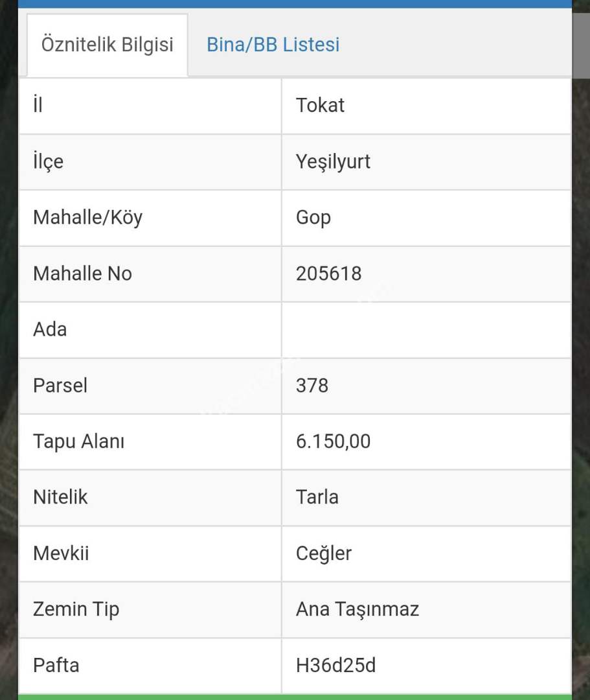The image size is (590, 700).
Task: Select Mahalle No value 205618
Action: (328, 274)
